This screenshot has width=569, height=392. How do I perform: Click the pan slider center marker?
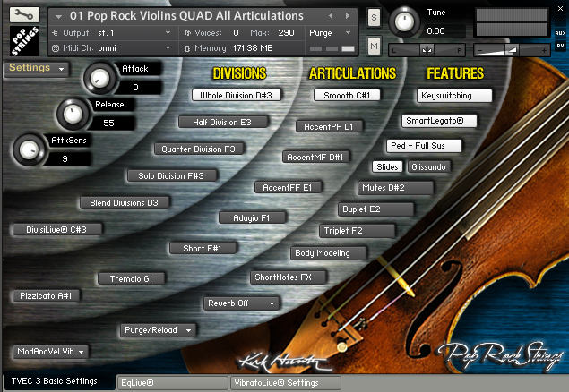click(427, 50)
